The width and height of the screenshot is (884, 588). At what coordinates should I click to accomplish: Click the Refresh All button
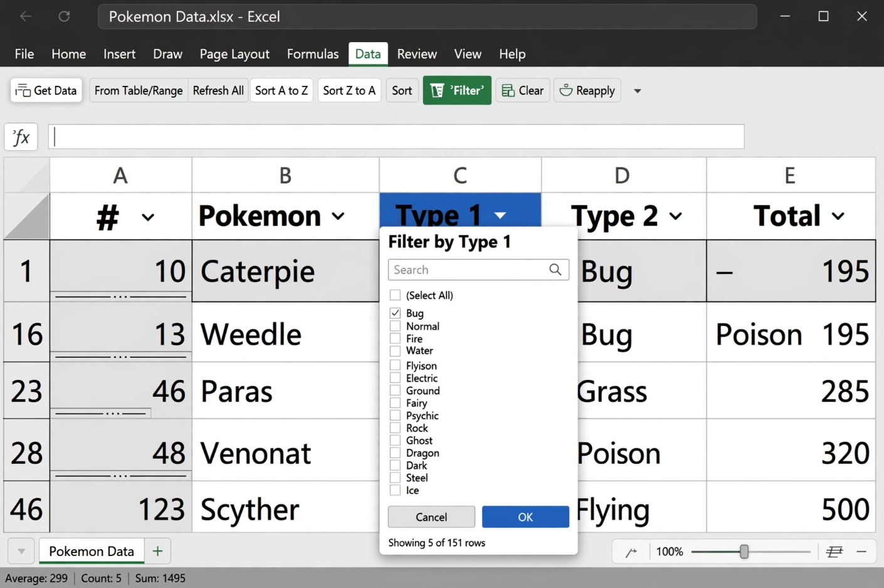[x=218, y=91]
